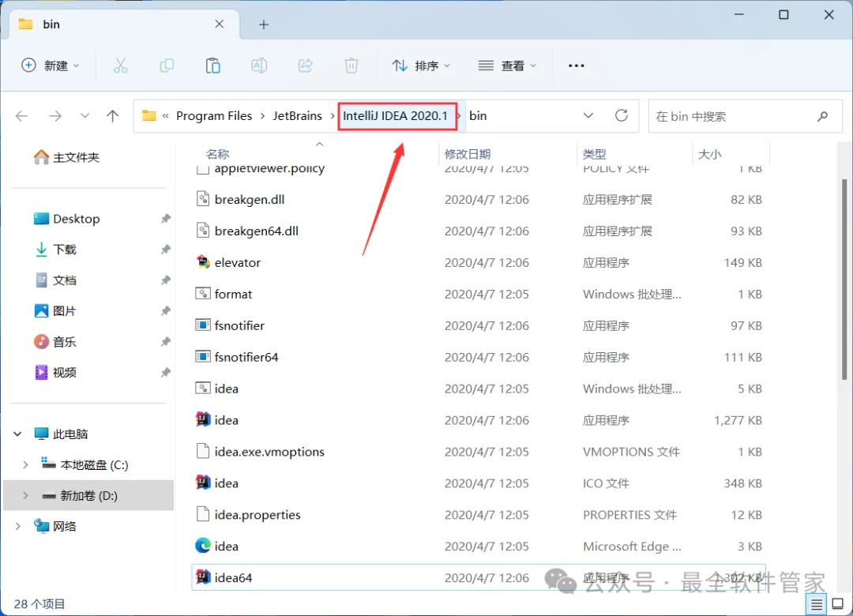This screenshot has height=616, width=853.
Task: Navigate to IntelliJ IDEA 2020.1 breadcrumb
Action: click(396, 116)
